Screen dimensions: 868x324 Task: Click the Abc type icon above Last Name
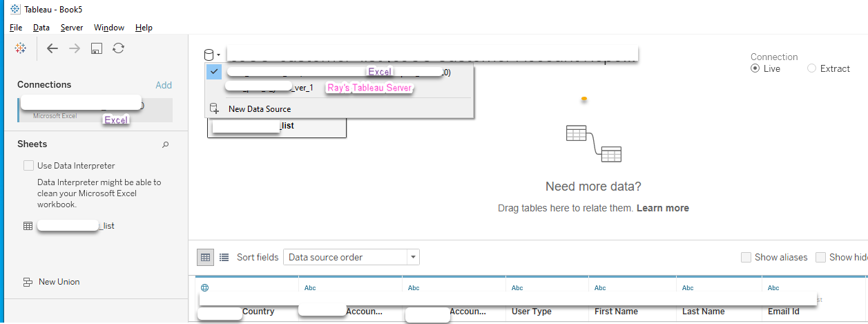pyautogui.click(x=688, y=288)
